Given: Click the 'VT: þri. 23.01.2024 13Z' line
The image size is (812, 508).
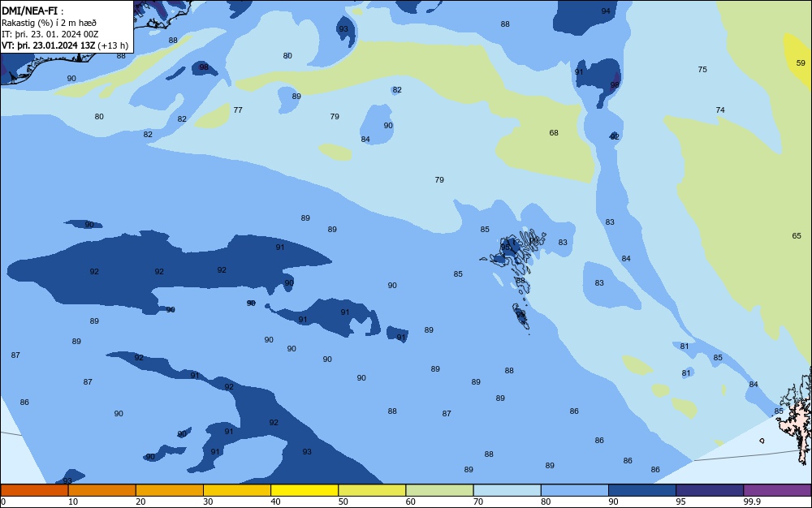Looking at the screenshot, I should pos(48,45).
